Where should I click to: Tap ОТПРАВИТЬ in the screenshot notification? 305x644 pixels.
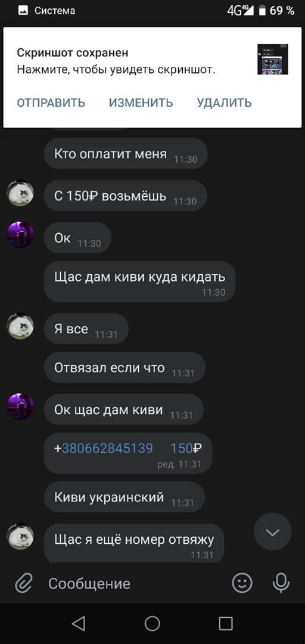pyautogui.click(x=51, y=103)
